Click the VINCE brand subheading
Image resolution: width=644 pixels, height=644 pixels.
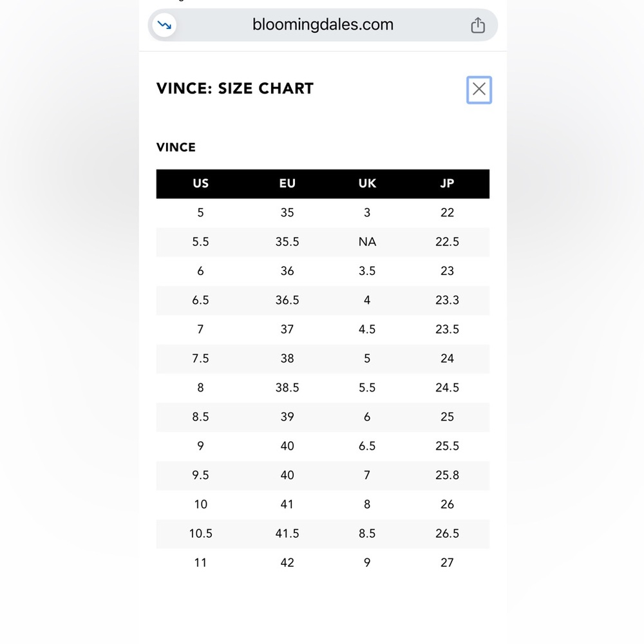pos(176,147)
